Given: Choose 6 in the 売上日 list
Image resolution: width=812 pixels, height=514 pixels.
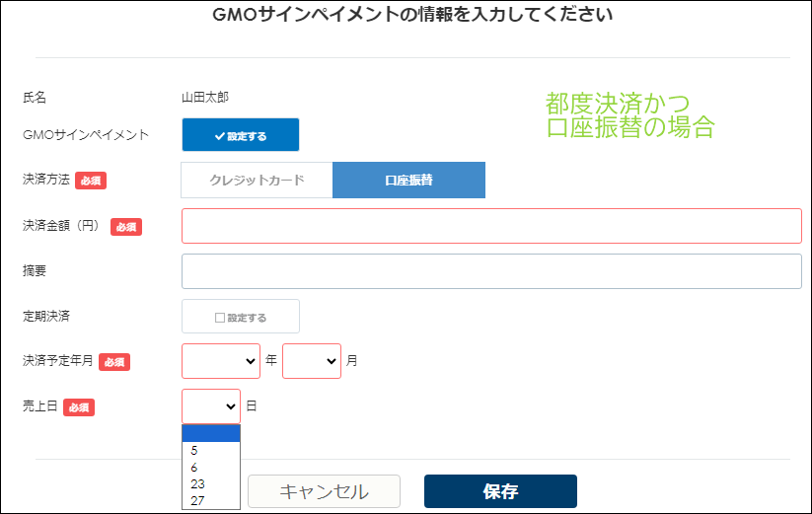Looking at the screenshot, I should pos(211,468).
